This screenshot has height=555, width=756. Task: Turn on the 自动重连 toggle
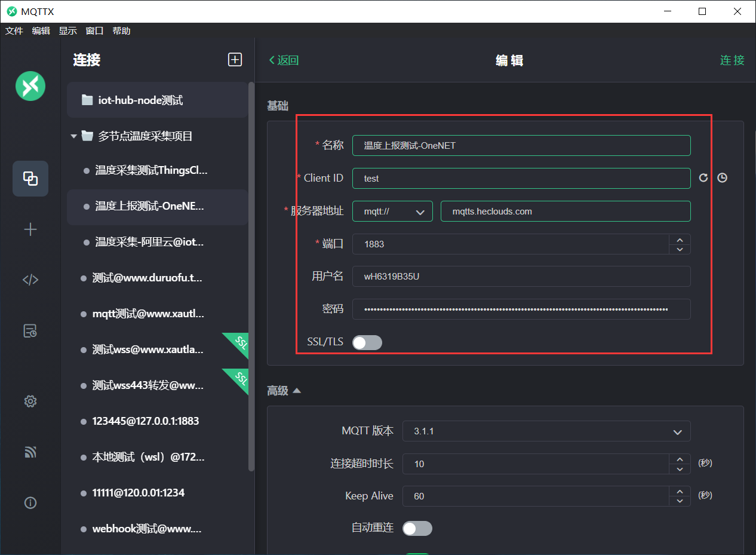417,528
